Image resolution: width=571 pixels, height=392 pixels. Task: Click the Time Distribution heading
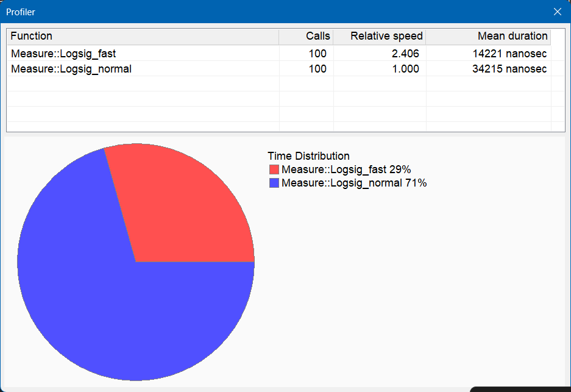[308, 156]
